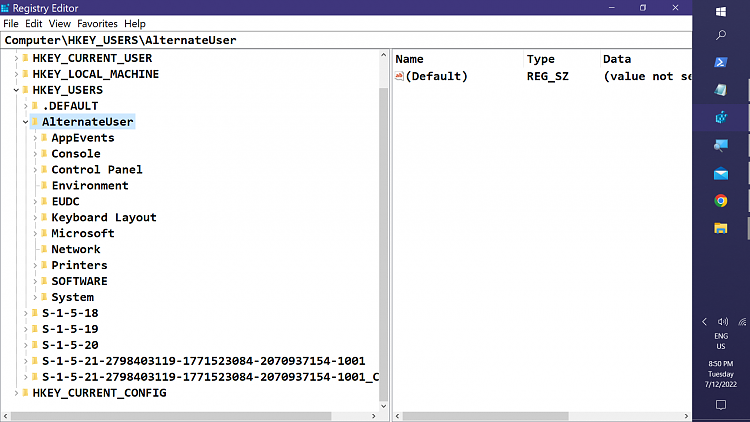Collapse the AlternateUser key

[x=25, y=122]
